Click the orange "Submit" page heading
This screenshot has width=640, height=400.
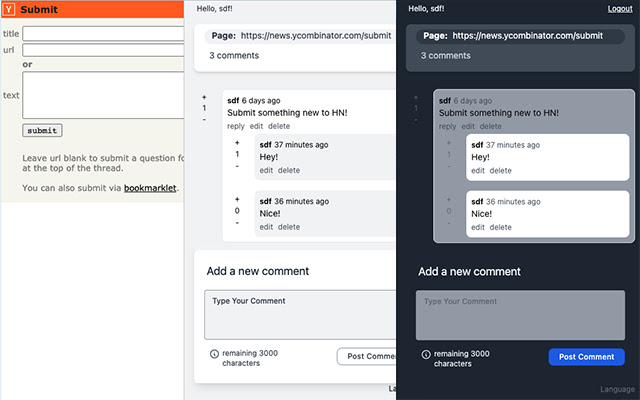pos(39,9)
